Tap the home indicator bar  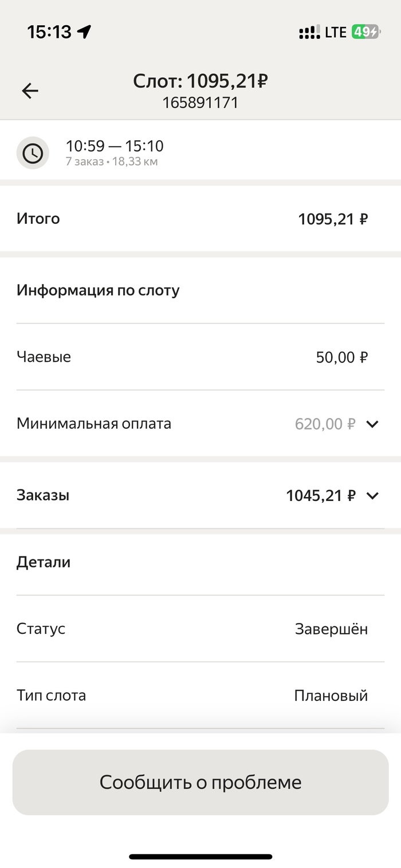point(200,857)
